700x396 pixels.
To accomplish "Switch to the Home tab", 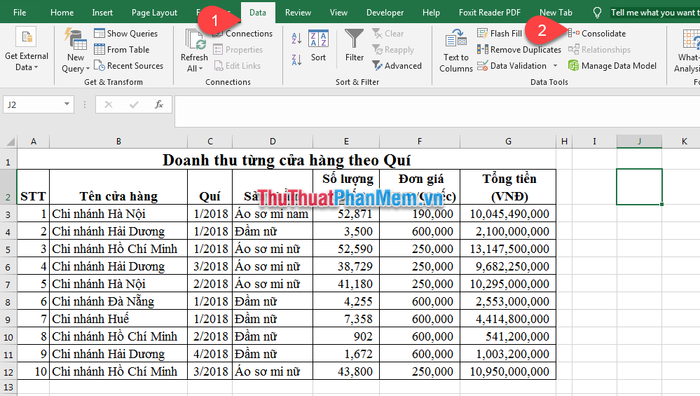I will 62,13.
